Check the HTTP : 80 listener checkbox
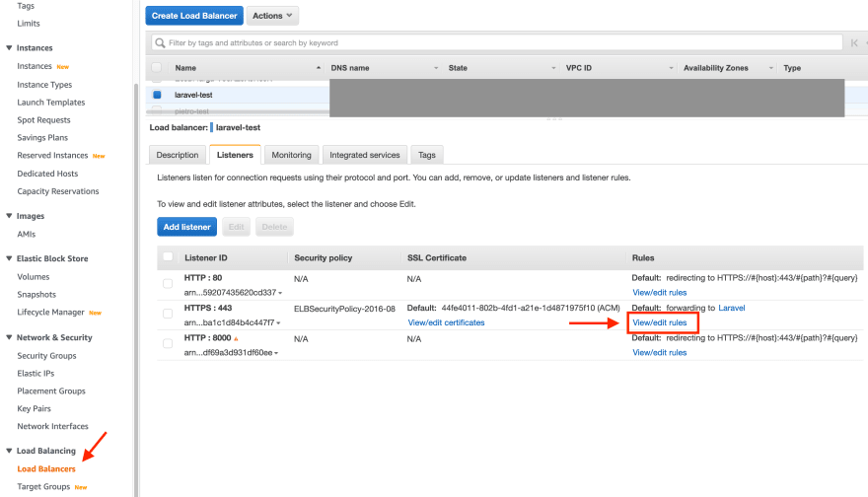The height and width of the screenshot is (497, 868). 168,284
